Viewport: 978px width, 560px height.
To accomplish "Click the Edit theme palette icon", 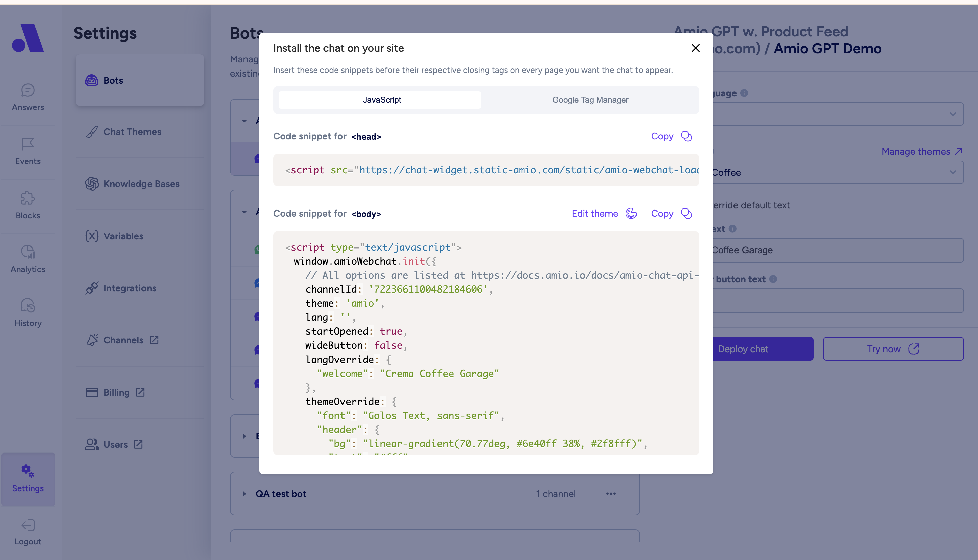I will pyautogui.click(x=631, y=214).
